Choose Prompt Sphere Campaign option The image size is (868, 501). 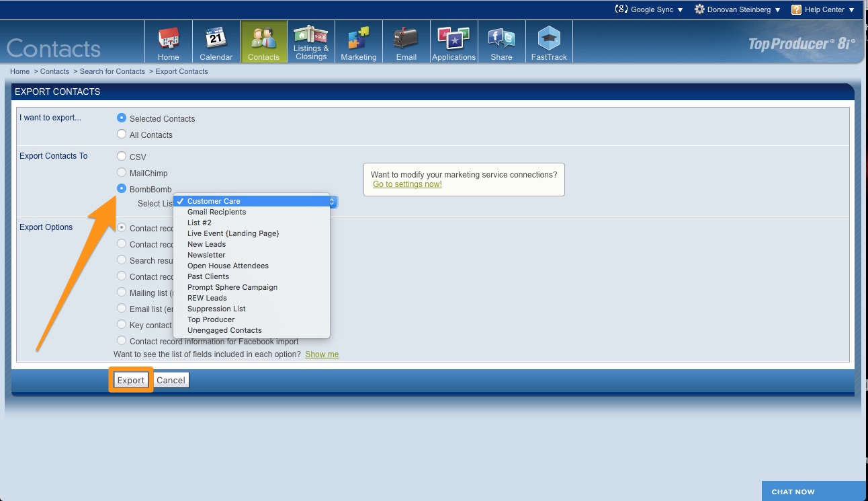[252, 287]
